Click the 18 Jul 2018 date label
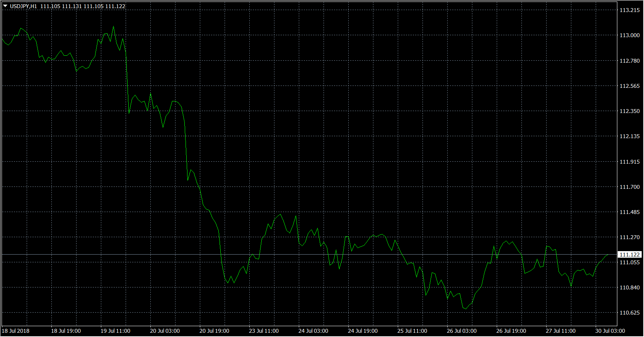 [x=15, y=331]
